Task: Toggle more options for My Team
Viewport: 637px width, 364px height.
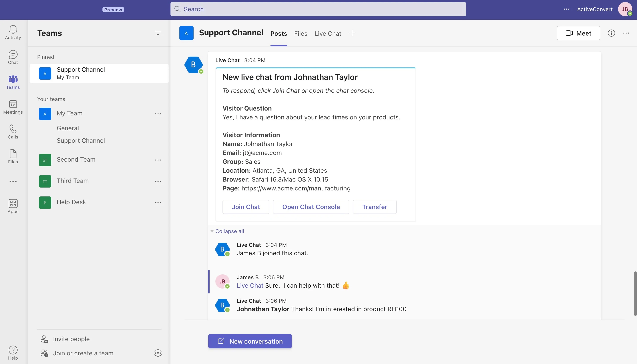Action: (x=158, y=114)
